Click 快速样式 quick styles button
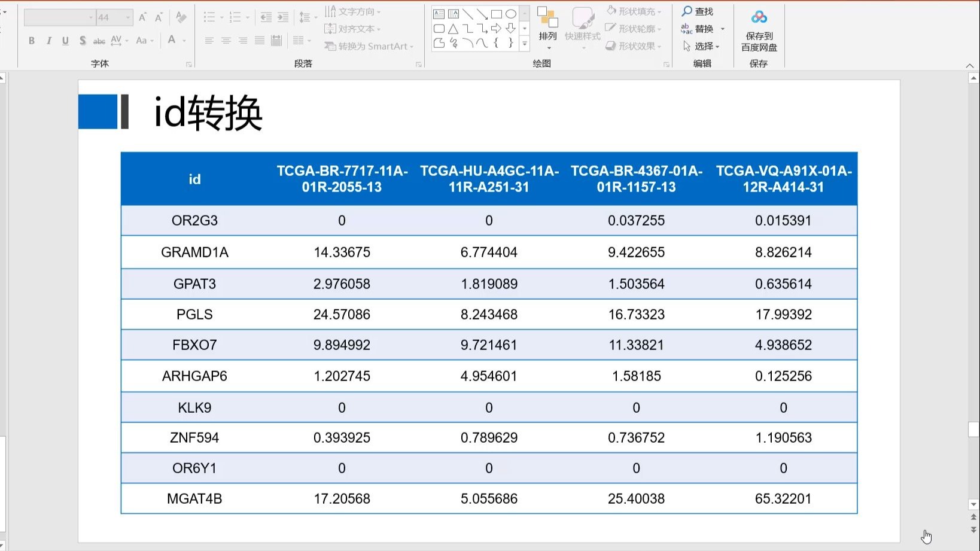This screenshot has width=980, height=551. (x=582, y=28)
